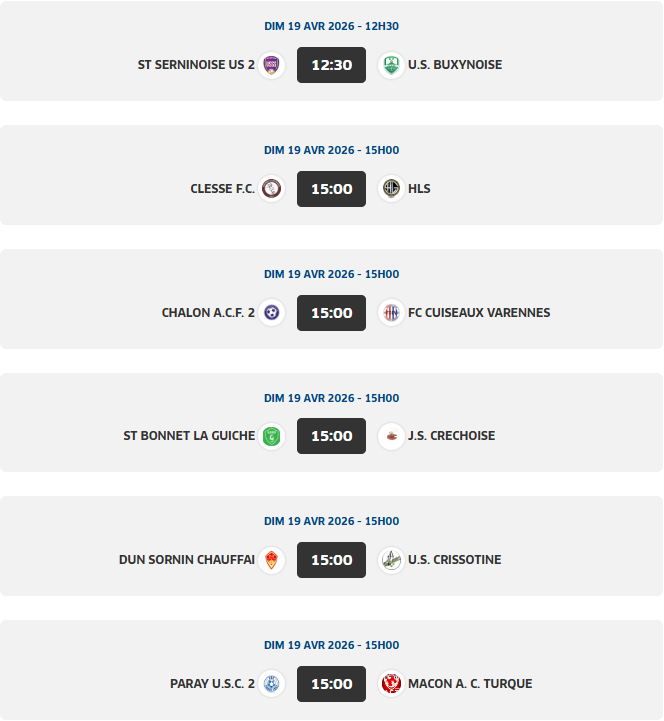The height and width of the screenshot is (721, 664).
Task: Click the FC Cuiseaux Varennes crest
Action: coord(391,312)
